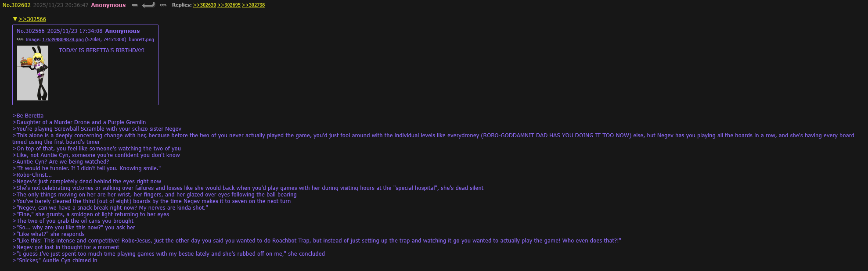Click the "TODAY IS BERETTA'S BIRTHDAY!" text
This screenshot has height=271, width=868.
click(x=101, y=50)
